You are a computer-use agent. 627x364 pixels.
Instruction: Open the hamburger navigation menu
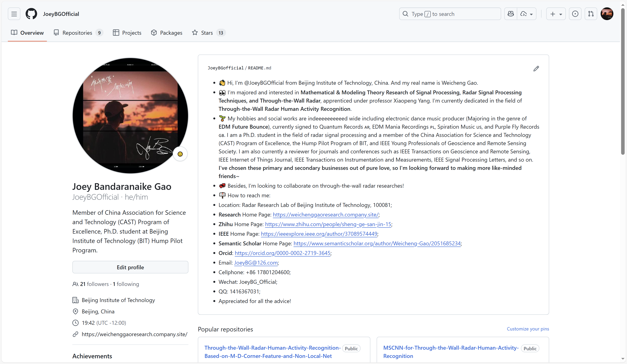click(x=14, y=14)
